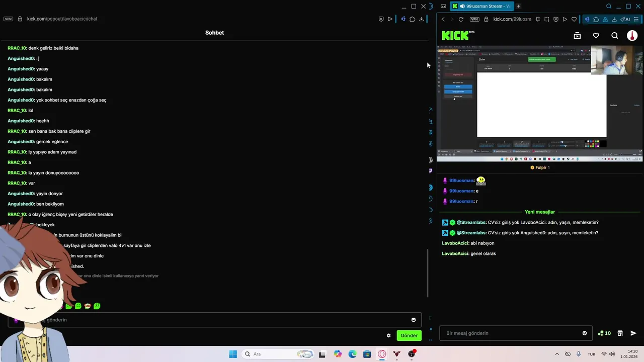Bookmark page with heart icon in address bar
644x362 pixels.
[574, 19]
